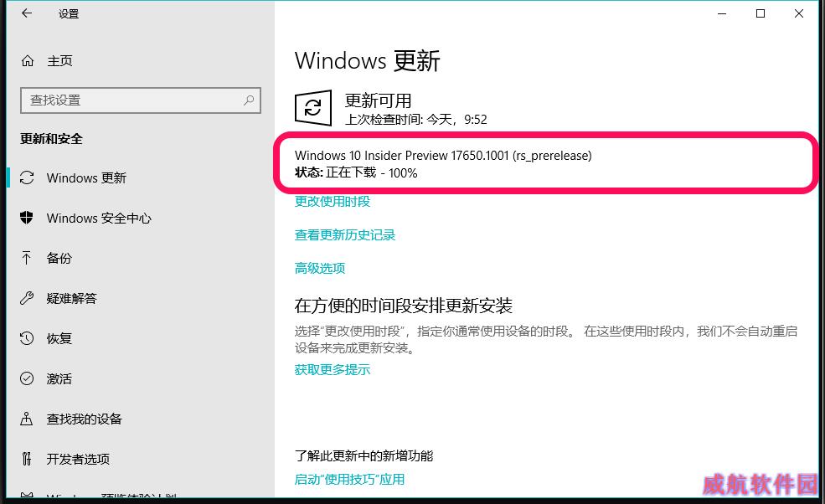Click the 启动"使用技巧"应用 link
This screenshot has height=504, width=825.
[349, 479]
